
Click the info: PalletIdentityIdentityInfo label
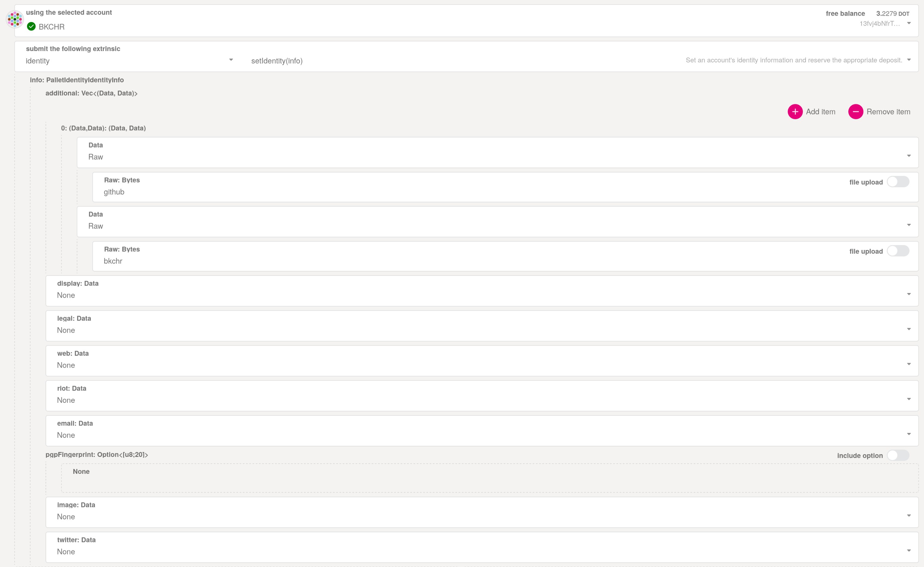pyautogui.click(x=77, y=80)
